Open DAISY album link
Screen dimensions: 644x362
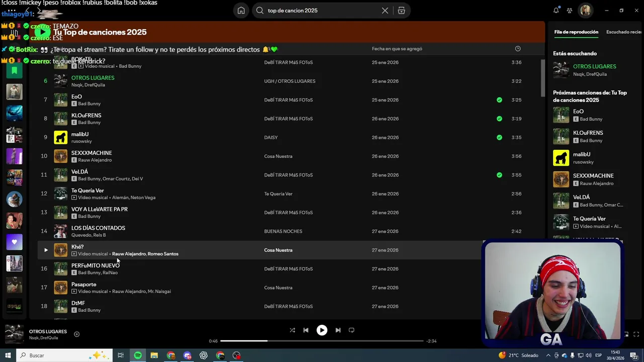271,137
